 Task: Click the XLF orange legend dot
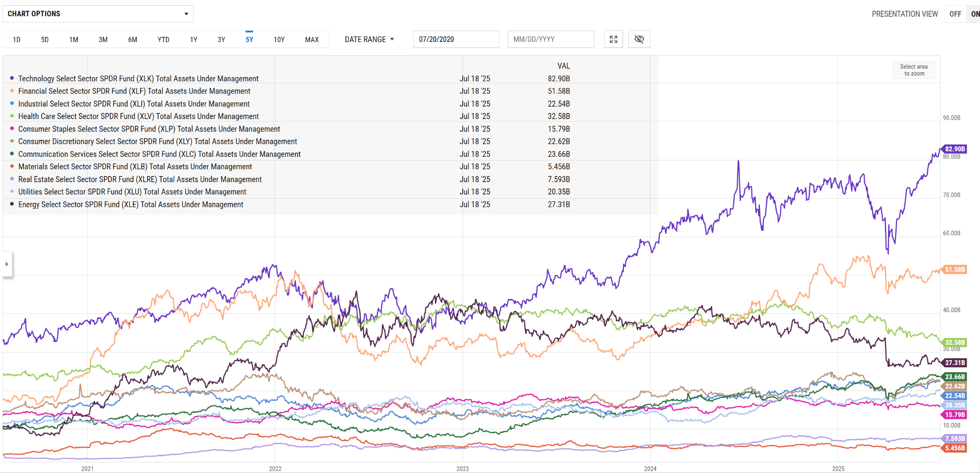tap(12, 90)
